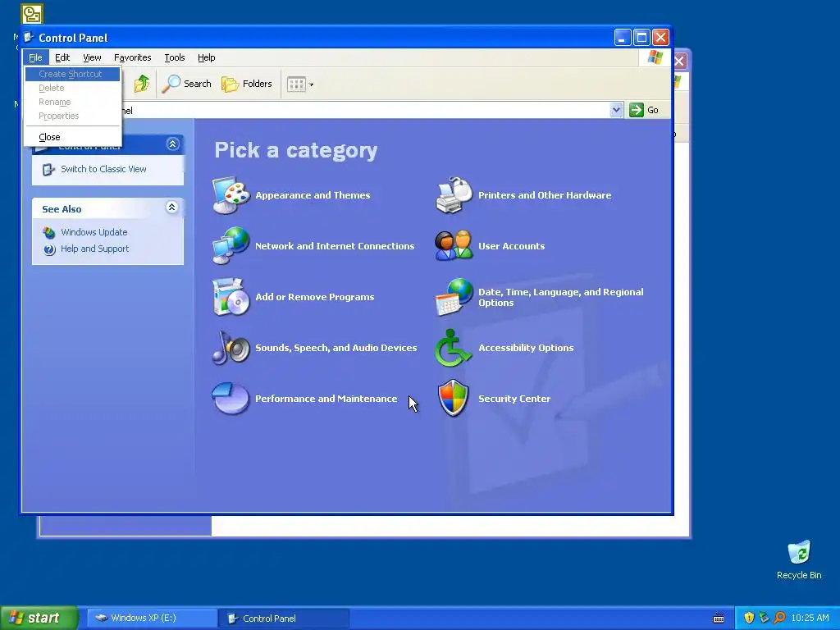Click the Accessibility Options text link

coord(526,348)
